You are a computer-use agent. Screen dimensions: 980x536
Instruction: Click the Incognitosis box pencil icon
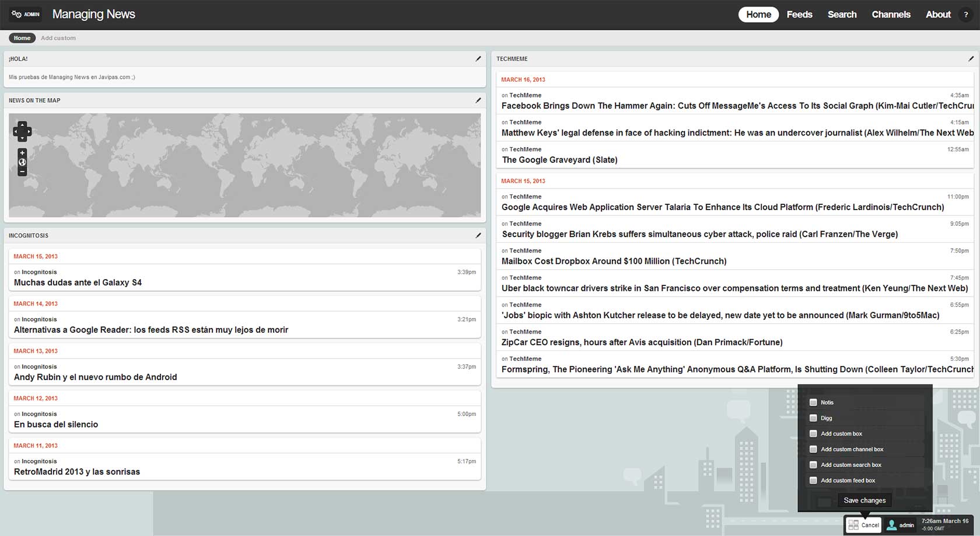pos(478,235)
